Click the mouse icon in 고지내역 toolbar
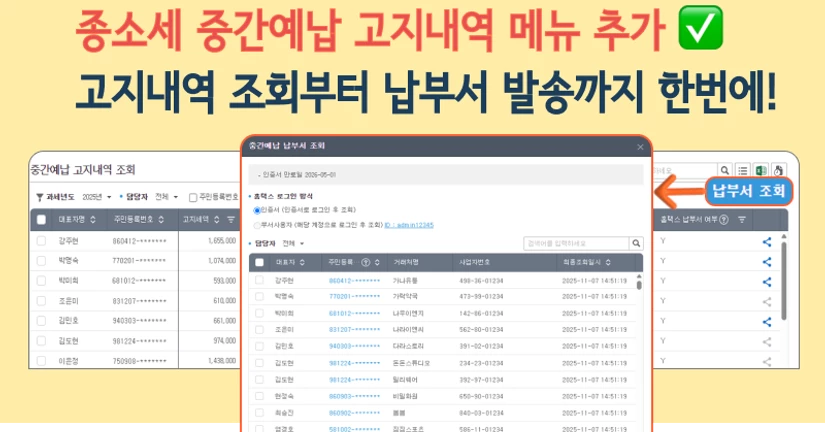The height and width of the screenshot is (432, 825). pyautogui.click(x=778, y=170)
